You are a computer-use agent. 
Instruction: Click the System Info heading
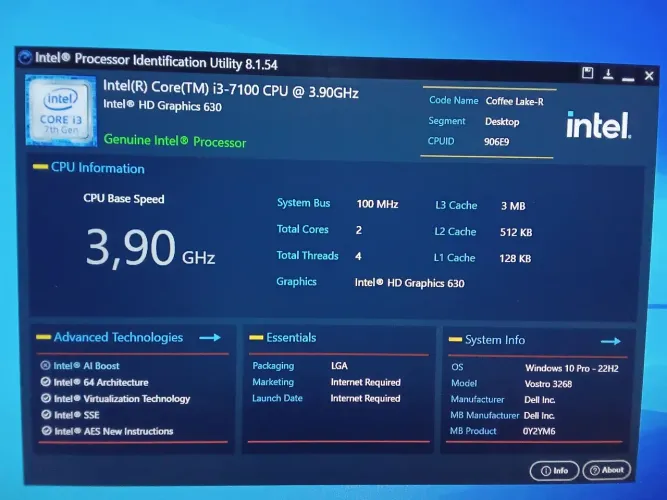coord(495,340)
